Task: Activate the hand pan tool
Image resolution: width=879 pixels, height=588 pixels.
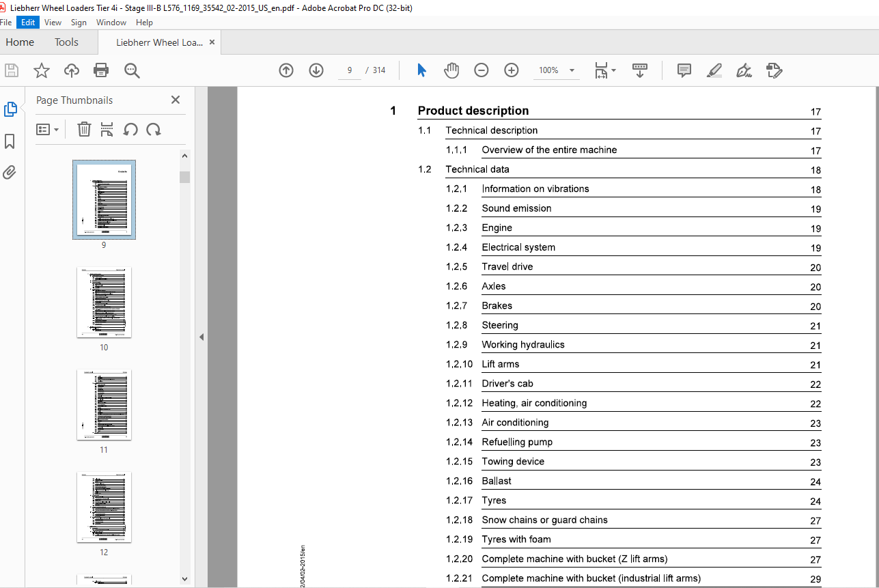Action: coord(451,70)
